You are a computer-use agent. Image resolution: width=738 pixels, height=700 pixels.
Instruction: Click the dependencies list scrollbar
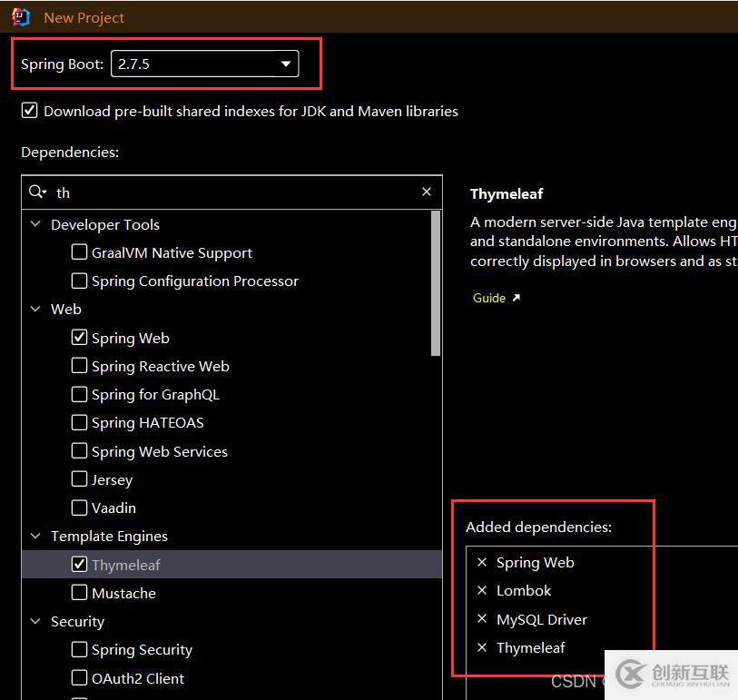(436, 283)
